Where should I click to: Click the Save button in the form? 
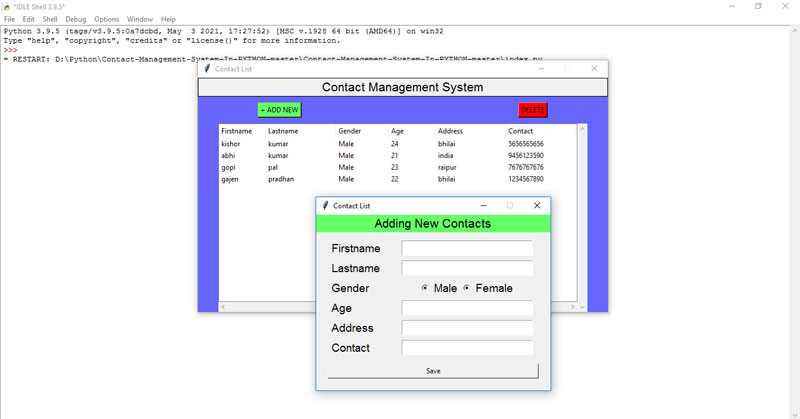[433, 371]
